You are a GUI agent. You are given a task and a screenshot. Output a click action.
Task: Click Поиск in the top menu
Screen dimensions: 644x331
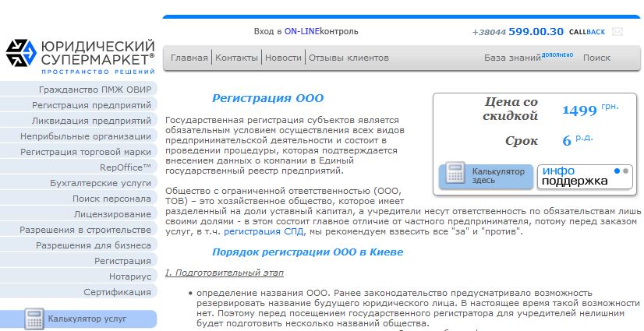pyautogui.click(x=596, y=58)
